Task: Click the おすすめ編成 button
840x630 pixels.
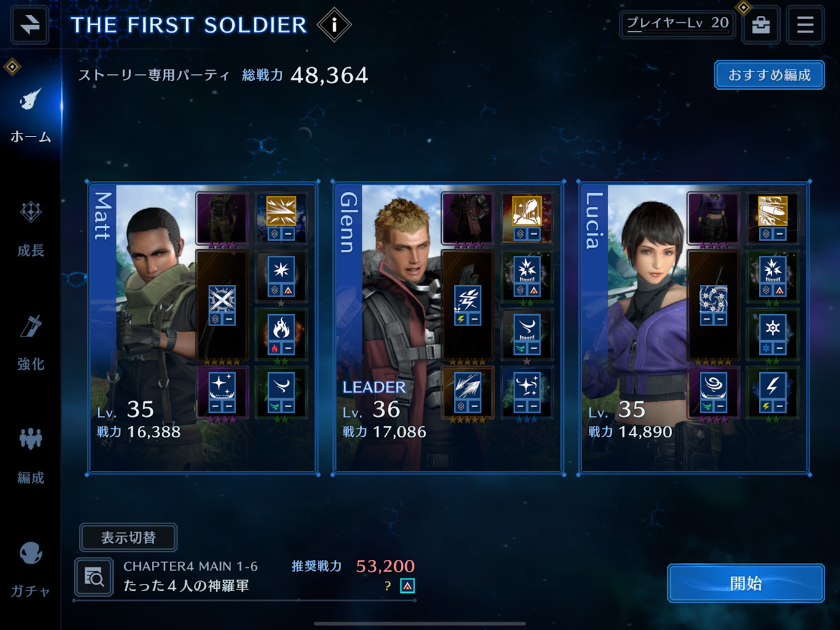Action: pos(769,75)
